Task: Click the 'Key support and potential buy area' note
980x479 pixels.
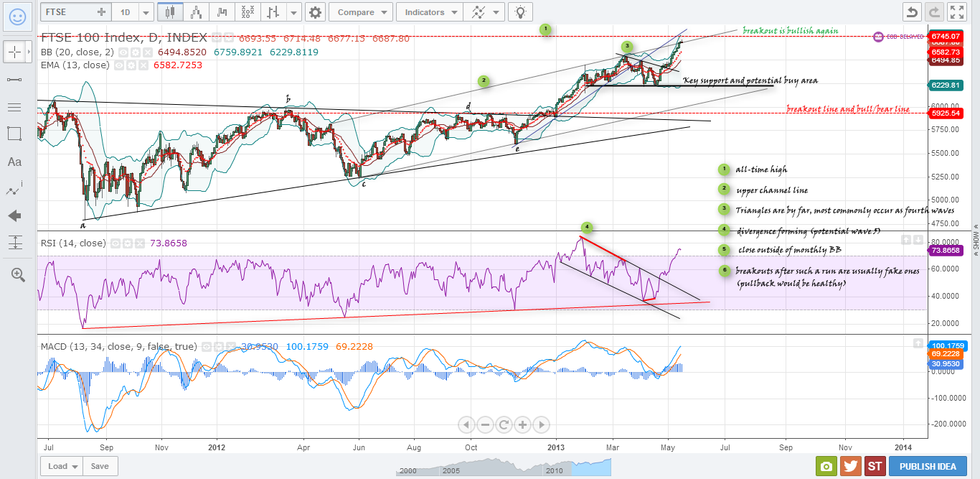Action: coord(750,80)
